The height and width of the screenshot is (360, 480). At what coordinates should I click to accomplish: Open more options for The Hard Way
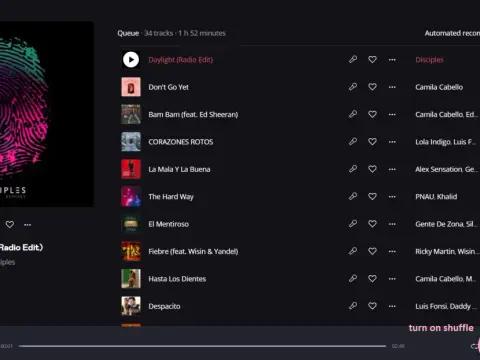392,196
